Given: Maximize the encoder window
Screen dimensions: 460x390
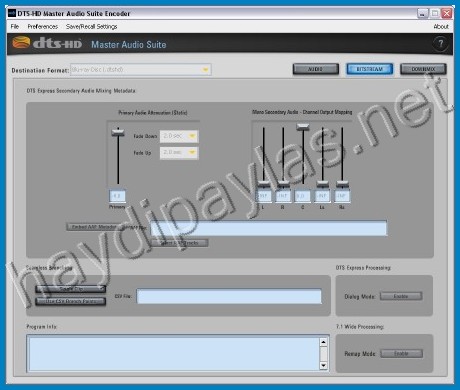Looking at the screenshot, I should coord(435,14).
